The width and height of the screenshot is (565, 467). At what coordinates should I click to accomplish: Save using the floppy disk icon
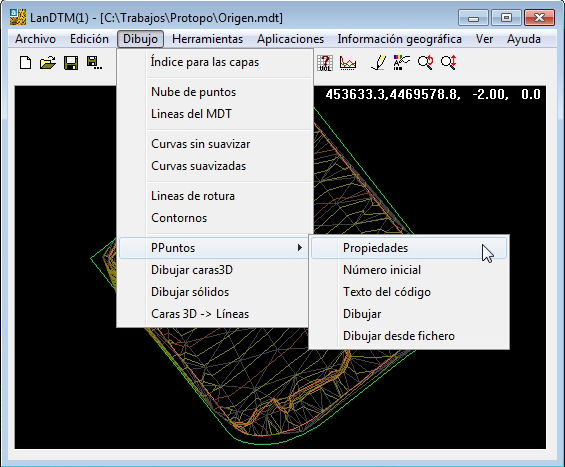coord(71,63)
